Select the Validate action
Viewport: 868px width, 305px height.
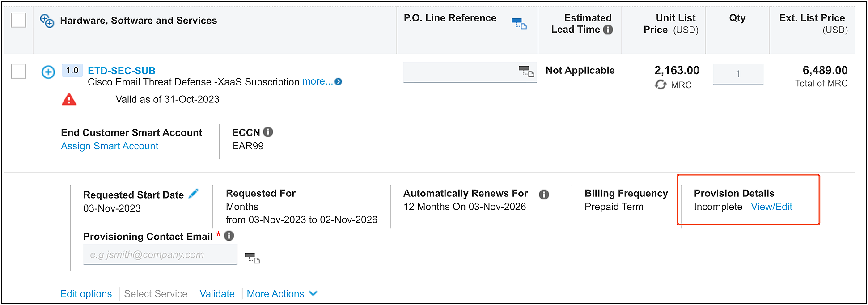pyautogui.click(x=217, y=294)
